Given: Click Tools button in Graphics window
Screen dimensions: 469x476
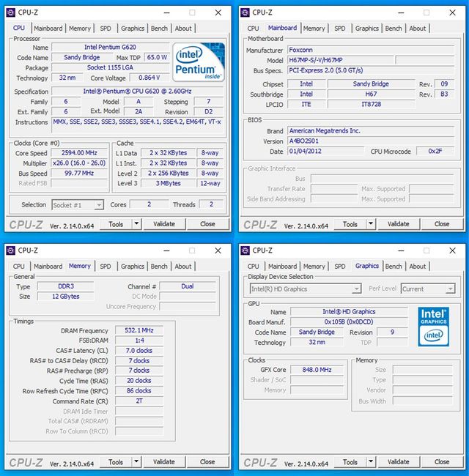Looking at the screenshot, I should click(x=350, y=462).
